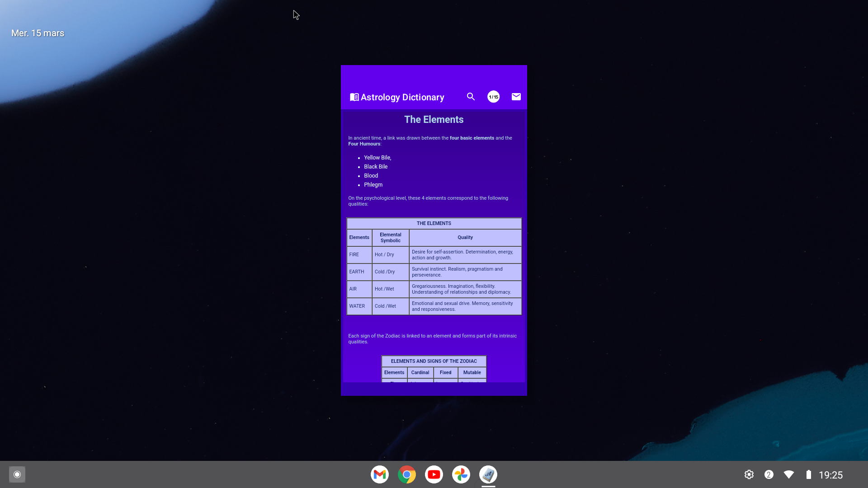Click the Astrology Dictionary book icon
The height and width of the screenshot is (488, 868).
(x=354, y=97)
